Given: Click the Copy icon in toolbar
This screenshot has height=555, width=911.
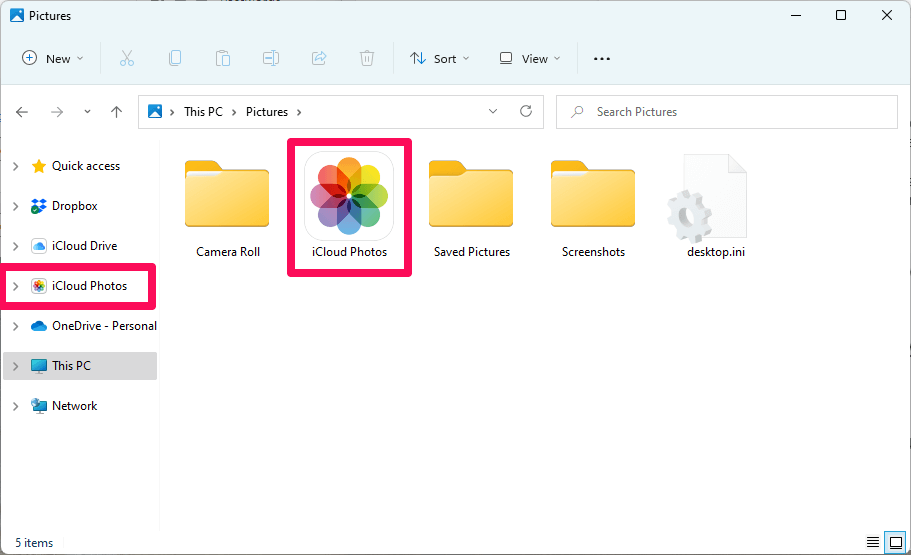Looking at the screenshot, I should tap(175, 59).
